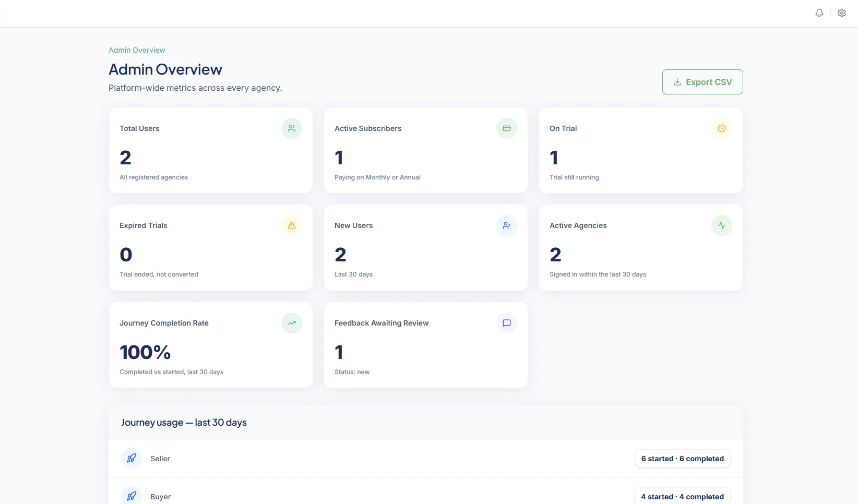Click the "Trial still running" caption
The width and height of the screenshot is (858, 504).
click(574, 177)
